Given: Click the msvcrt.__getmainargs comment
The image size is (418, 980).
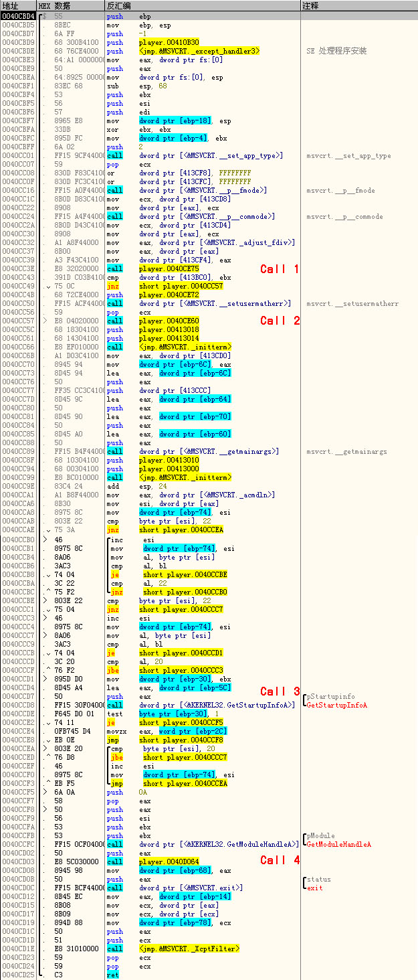Looking at the screenshot, I should tap(347, 451).
